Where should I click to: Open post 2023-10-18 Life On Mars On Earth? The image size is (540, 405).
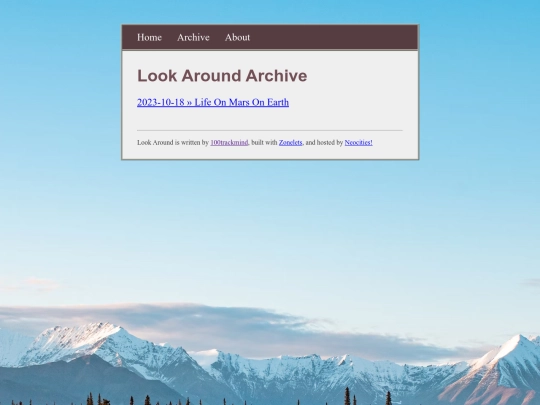tap(213, 102)
